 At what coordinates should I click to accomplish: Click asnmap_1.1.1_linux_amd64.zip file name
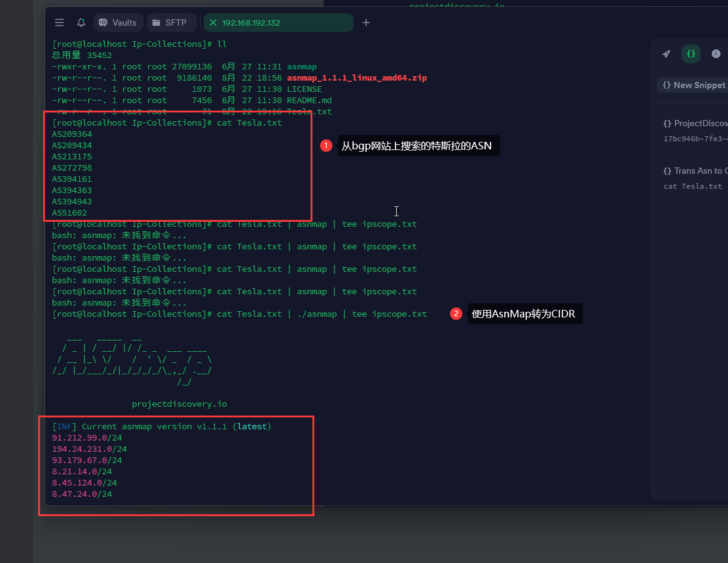(x=357, y=77)
